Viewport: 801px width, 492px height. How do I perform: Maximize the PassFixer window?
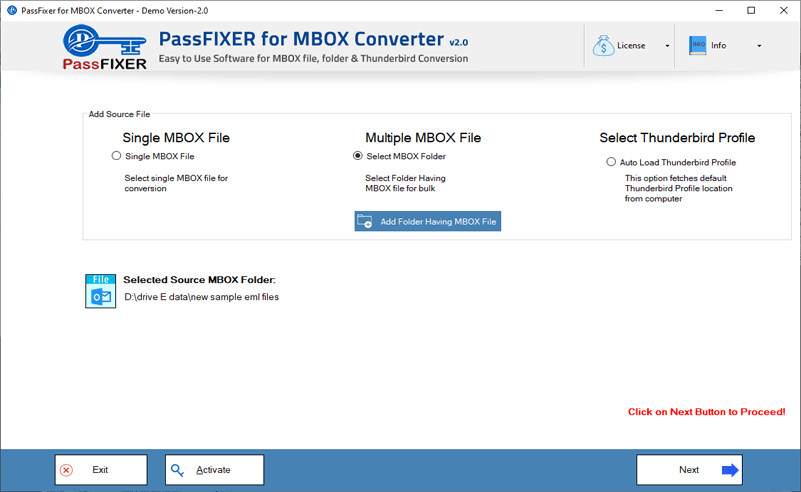click(751, 10)
